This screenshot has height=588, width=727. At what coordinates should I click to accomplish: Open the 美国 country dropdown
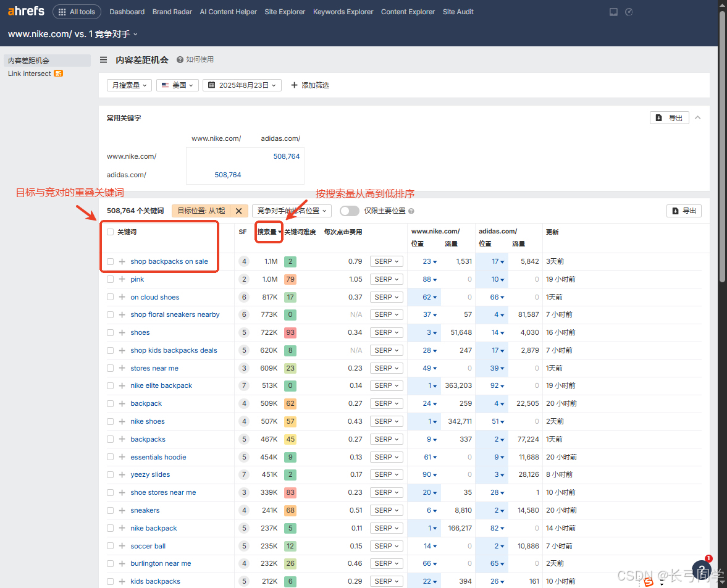(177, 85)
